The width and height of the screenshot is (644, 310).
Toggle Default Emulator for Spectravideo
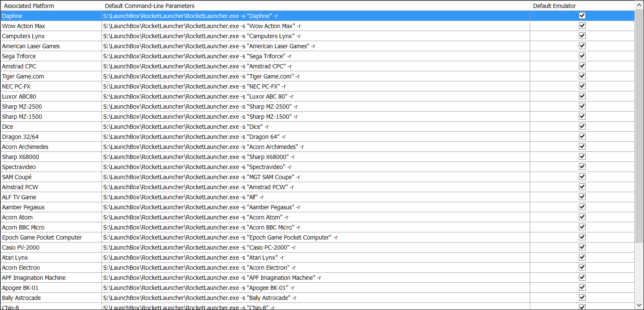(x=582, y=167)
